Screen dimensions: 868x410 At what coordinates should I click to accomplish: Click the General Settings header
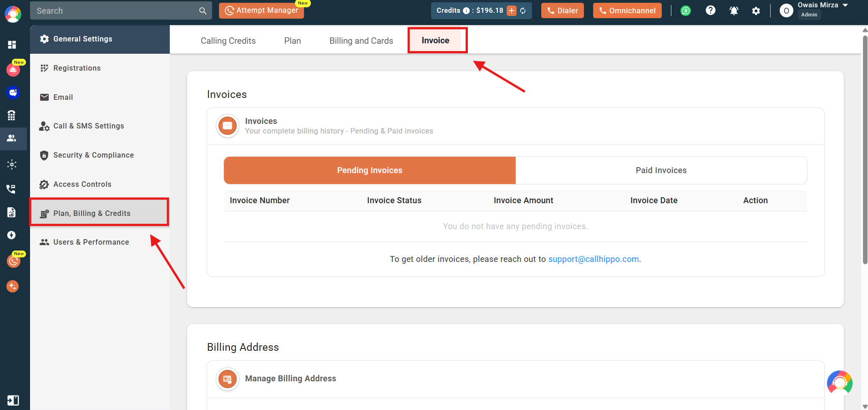point(100,39)
